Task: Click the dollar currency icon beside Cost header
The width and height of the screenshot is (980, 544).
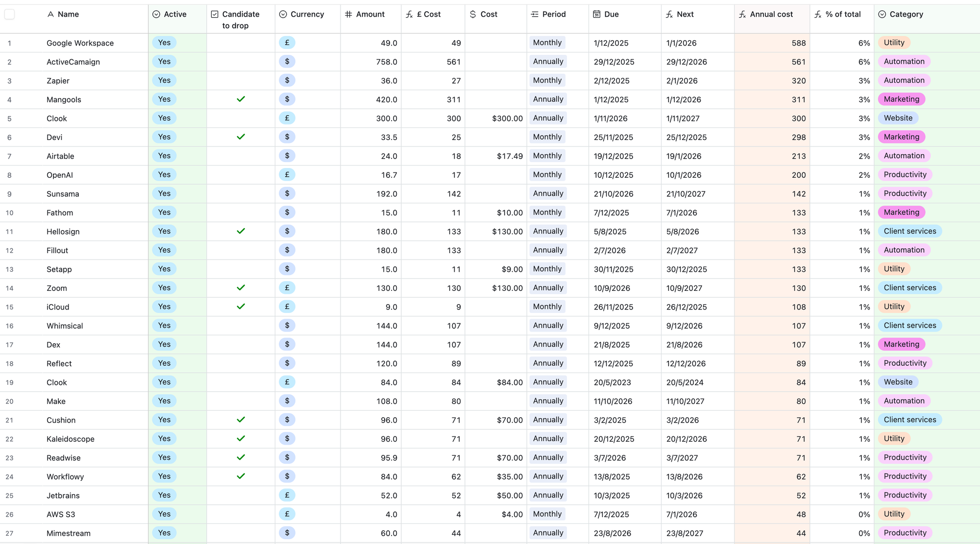Action: tap(473, 14)
